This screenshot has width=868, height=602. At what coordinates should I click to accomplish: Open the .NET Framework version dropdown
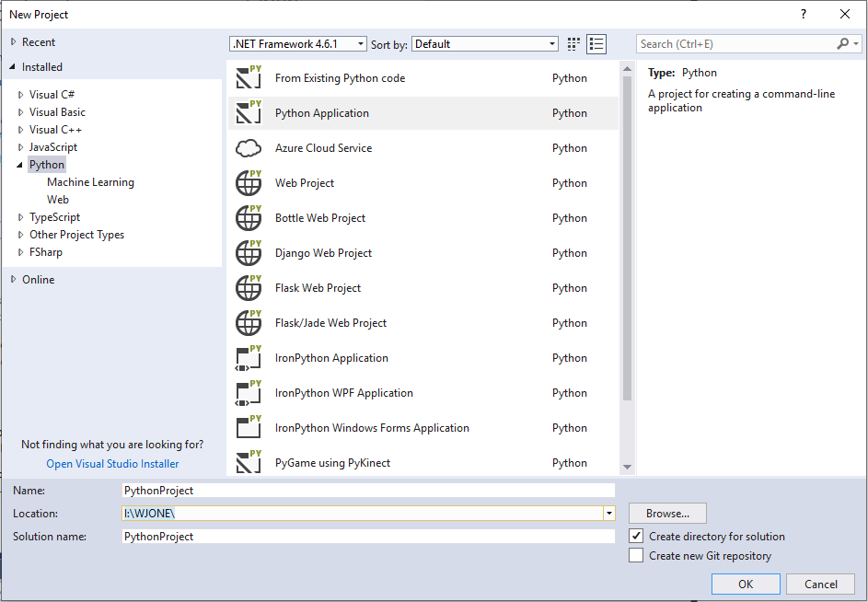298,44
